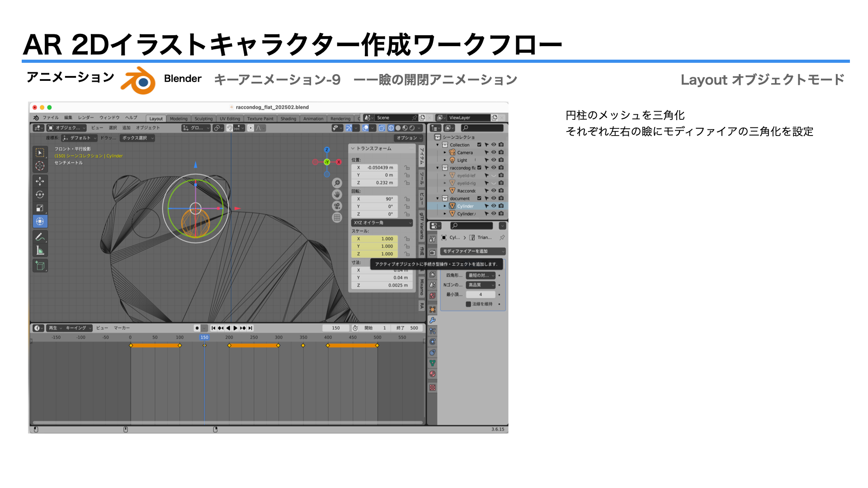
Task: Toggle visibility eye for Light
Action: pyautogui.click(x=494, y=160)
